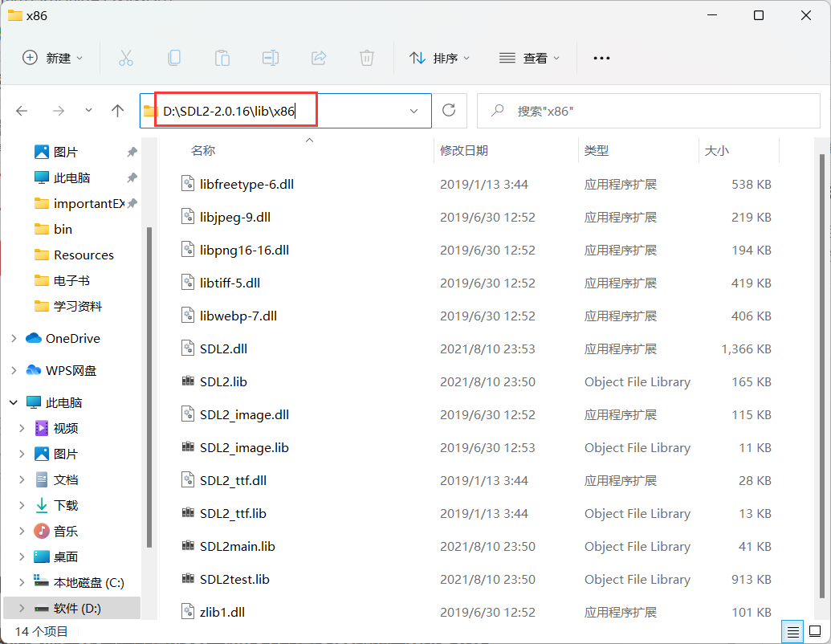Expand 本地磁盘 (C:) node
Screen dimensions: 831x644
click(22, 582)
